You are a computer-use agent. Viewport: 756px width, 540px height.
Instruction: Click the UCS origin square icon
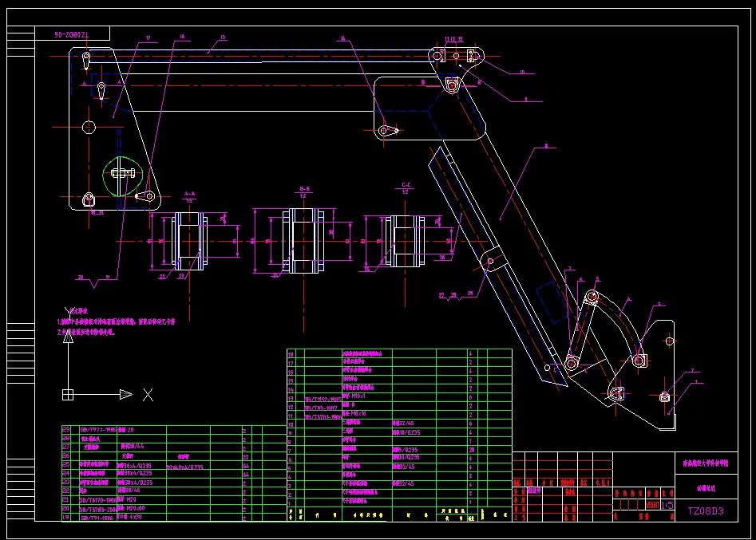(68, 395)
